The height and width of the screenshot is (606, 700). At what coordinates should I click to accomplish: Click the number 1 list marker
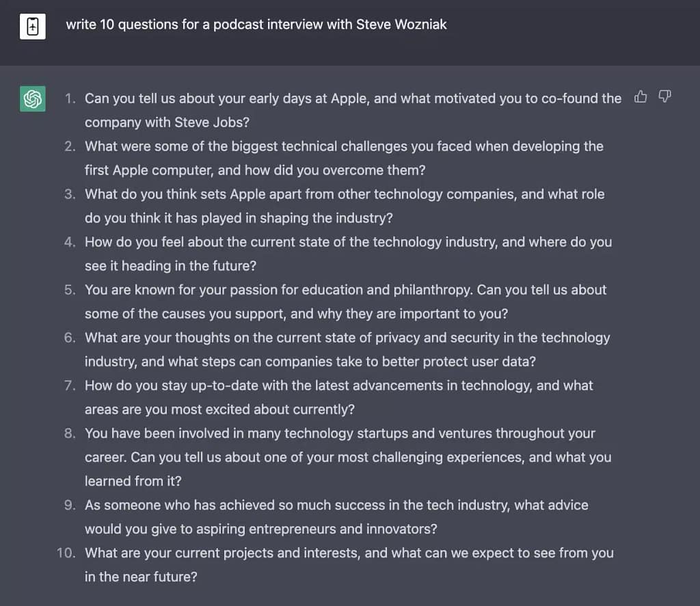[68, 98]
